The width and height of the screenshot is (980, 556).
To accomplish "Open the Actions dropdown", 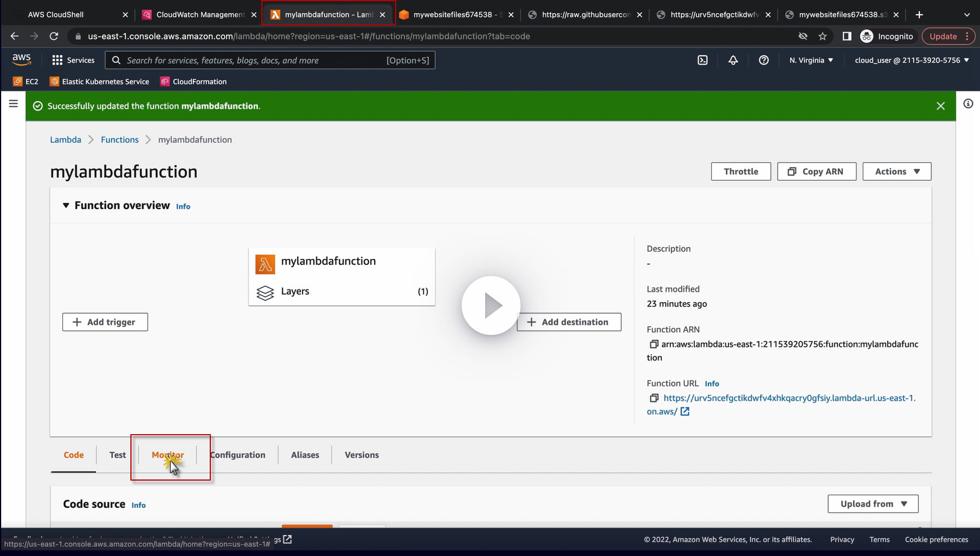I will click(x=897, y=172).
